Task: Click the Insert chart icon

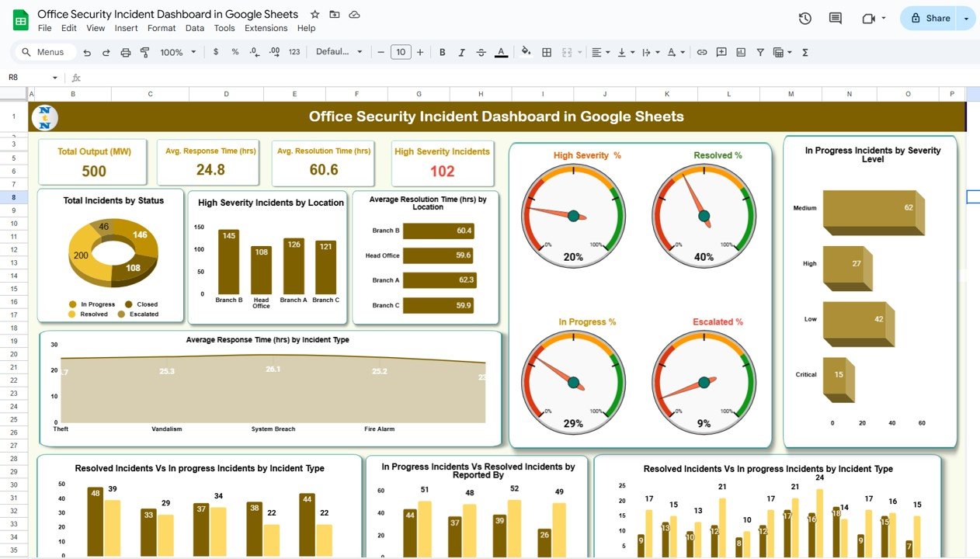Action: (x=741, y=53)
